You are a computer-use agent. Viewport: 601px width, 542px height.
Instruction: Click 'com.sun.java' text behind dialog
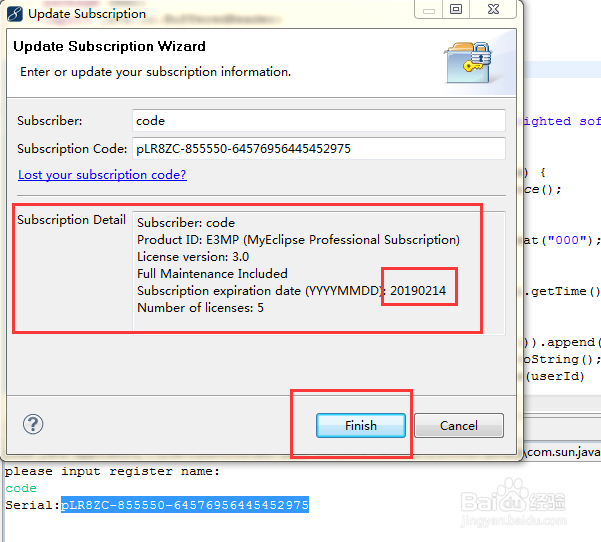point(563,452)
